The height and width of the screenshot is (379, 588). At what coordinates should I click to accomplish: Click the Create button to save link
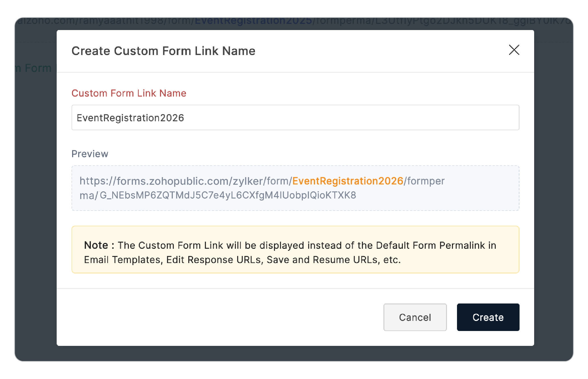488,317
